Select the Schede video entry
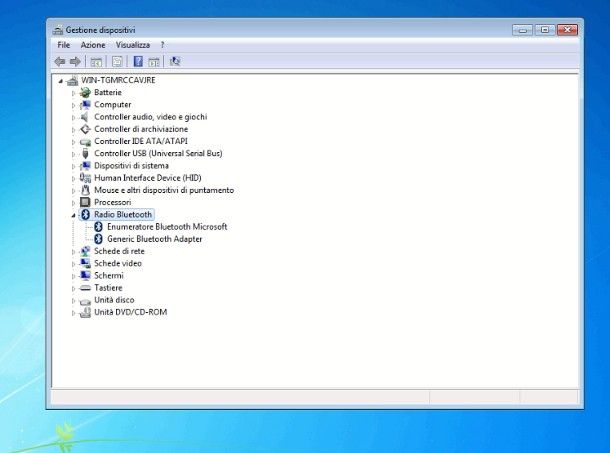 pyautogui.click(x=118, y=263)
